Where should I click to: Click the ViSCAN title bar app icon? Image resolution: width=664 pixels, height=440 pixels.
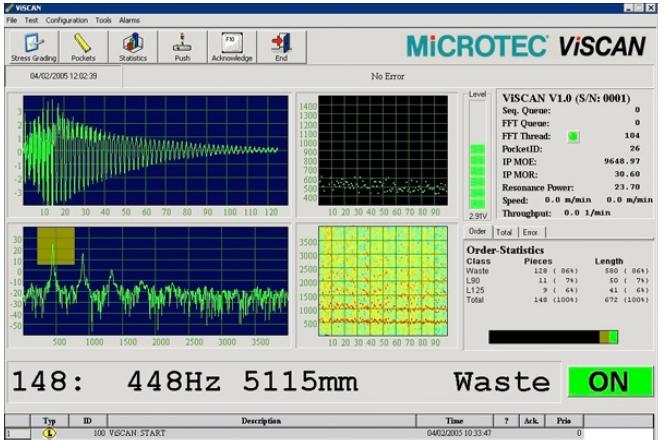click(9, 7)
